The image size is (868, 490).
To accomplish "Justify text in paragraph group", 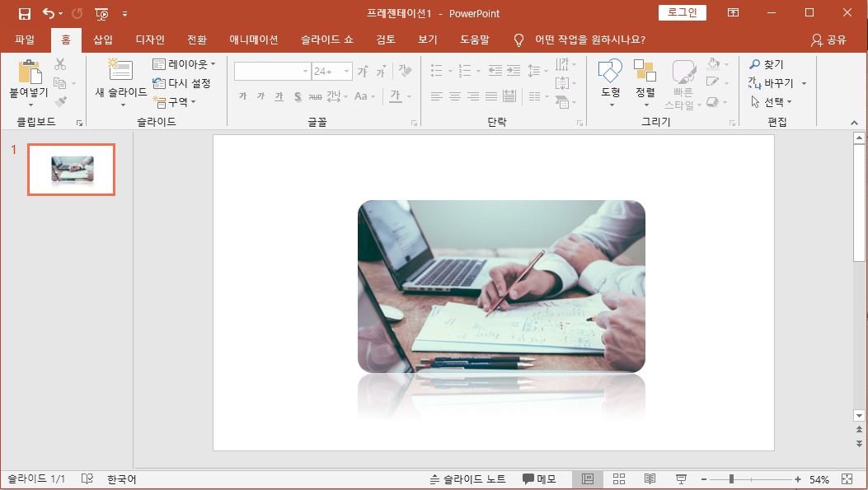I will (x=491, y=97).
